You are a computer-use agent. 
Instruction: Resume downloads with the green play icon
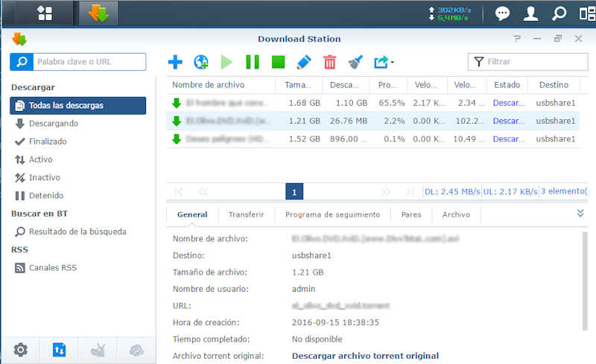coord(226,62)
